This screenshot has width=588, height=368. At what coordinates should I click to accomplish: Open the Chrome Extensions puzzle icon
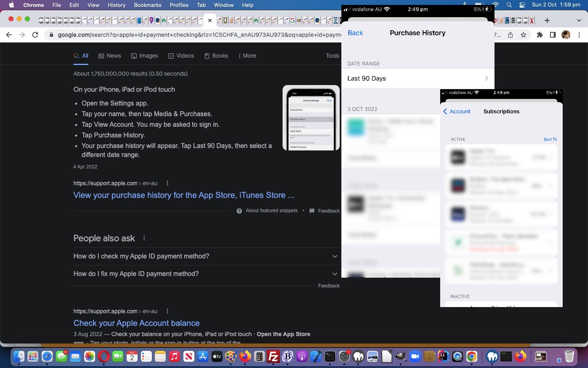540,35
